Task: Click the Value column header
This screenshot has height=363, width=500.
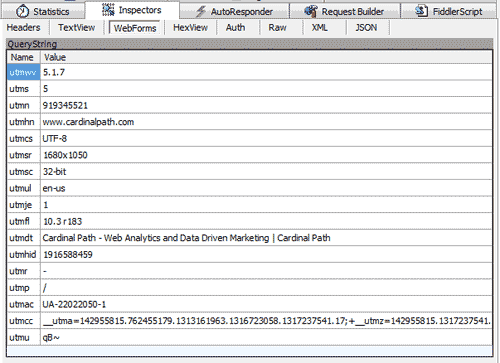Action: 266,57
